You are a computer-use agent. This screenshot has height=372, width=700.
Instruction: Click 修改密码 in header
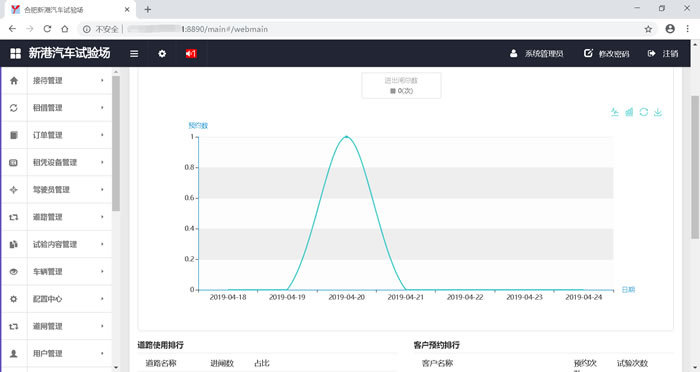pyautogui.click(x=607, y=54)
